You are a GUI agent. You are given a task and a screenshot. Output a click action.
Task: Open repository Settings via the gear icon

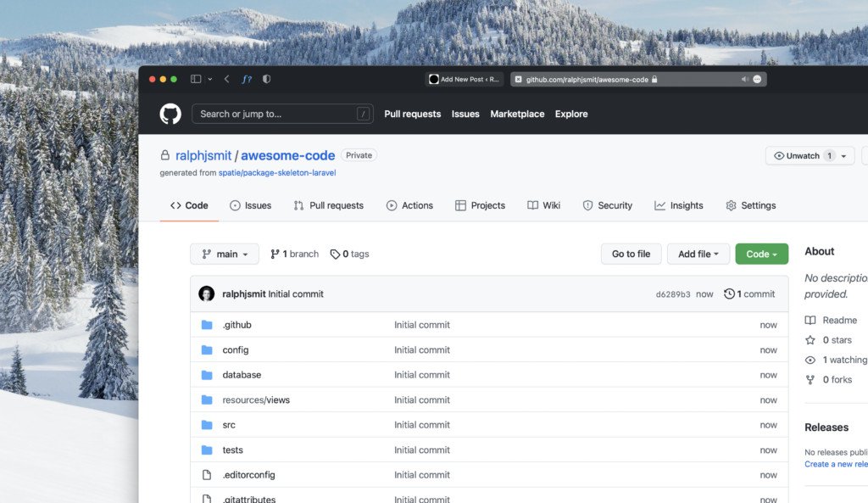(731, 205)
